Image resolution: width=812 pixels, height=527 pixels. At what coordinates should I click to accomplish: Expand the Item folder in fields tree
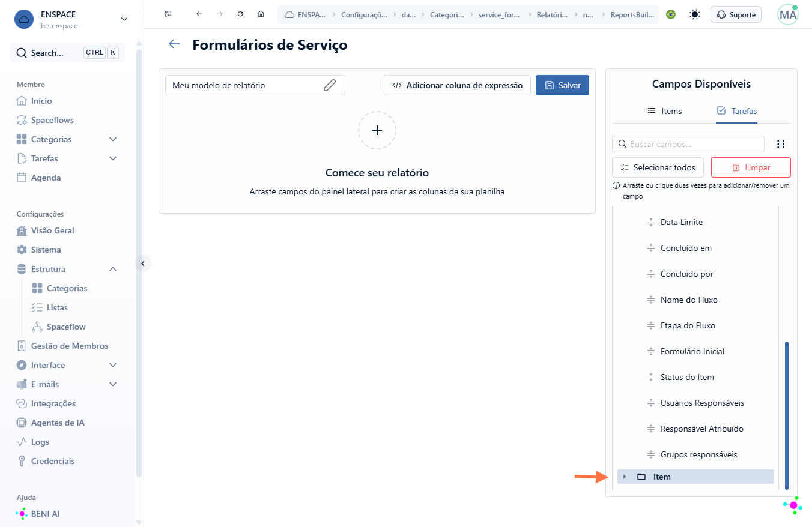coord(625,477)
